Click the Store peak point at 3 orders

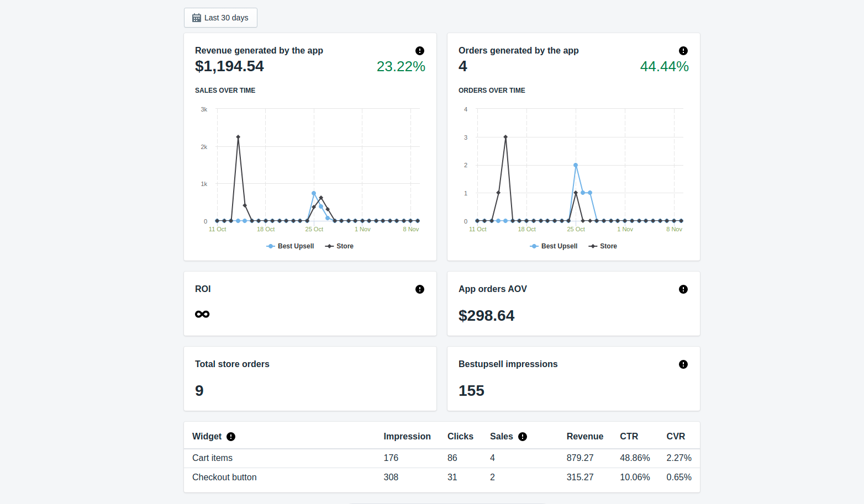[x=505, y=137]
